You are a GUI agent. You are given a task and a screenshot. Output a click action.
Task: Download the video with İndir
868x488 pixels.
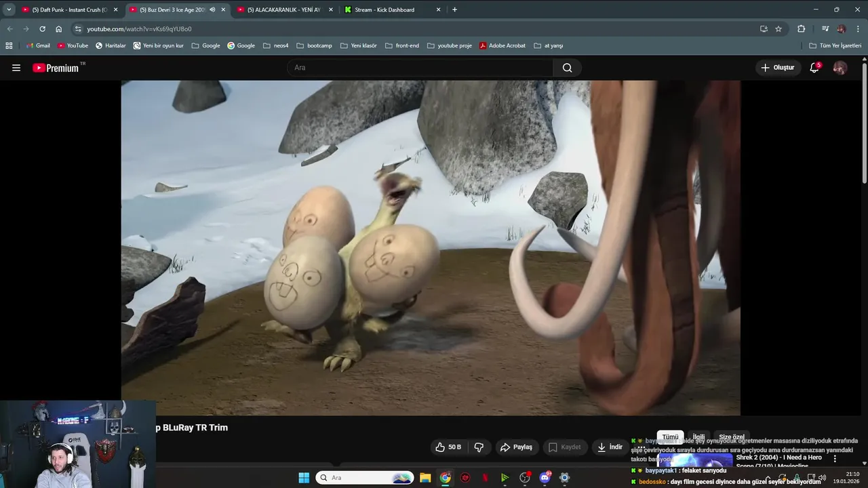[609, 447]
